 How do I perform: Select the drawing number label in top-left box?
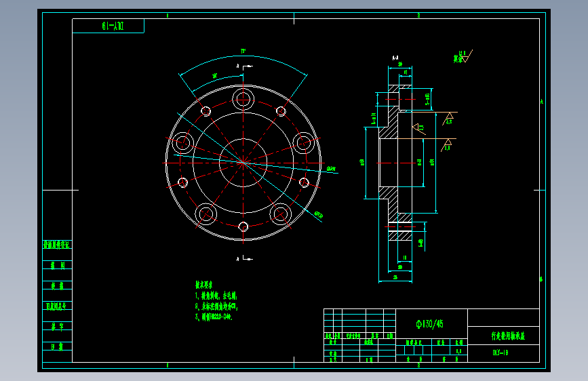click(x=113, y=26)
